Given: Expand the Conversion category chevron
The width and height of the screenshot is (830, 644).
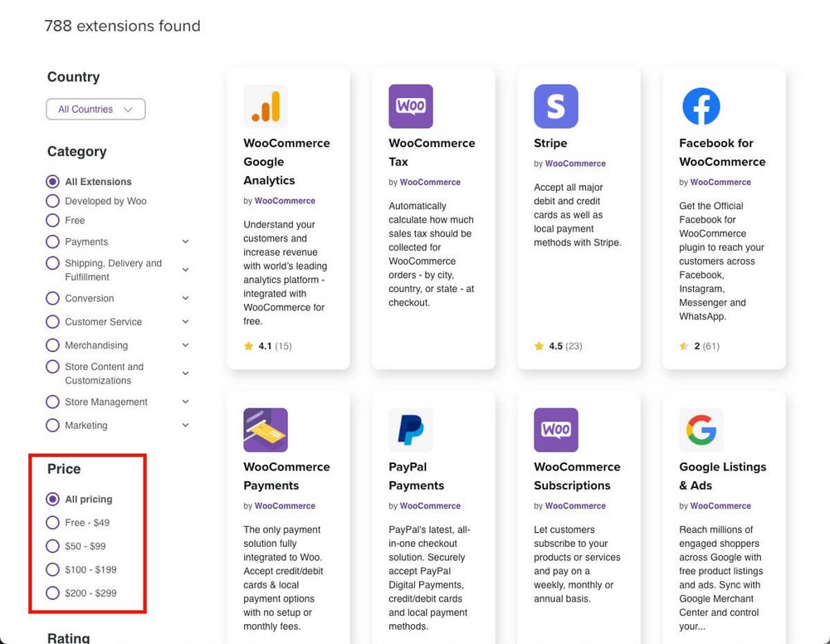Looking at the screenshot, I should (x=185, y=298).
